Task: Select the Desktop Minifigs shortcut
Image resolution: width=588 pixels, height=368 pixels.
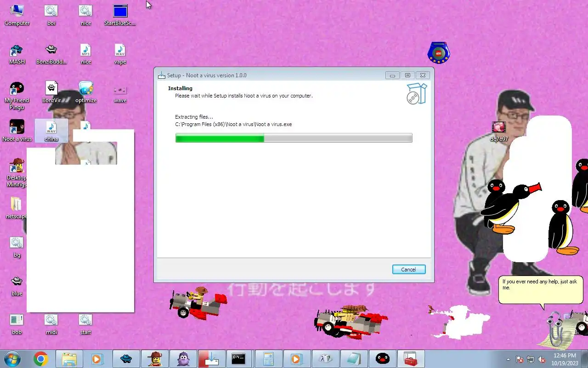Action: [x=17, y=173]
